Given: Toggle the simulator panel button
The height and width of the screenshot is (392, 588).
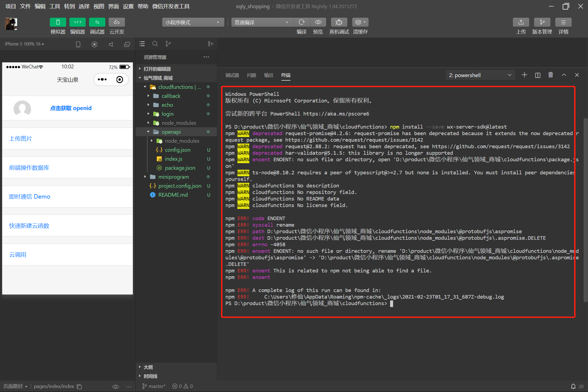Looking at the screenshot, I should pos(58,22).
